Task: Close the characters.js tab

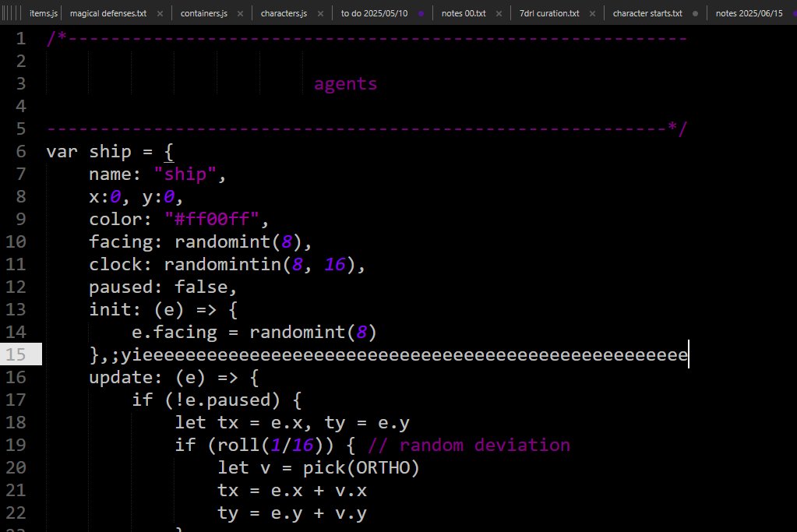Action: 320,14
